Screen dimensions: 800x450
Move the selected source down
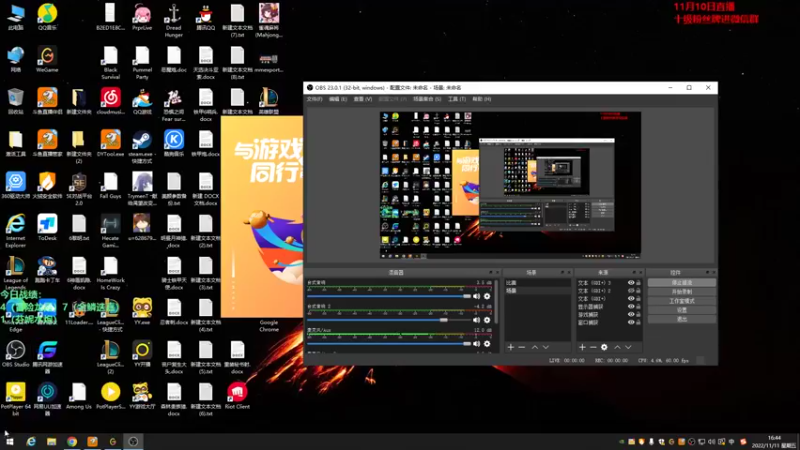[x=629, y=347]
